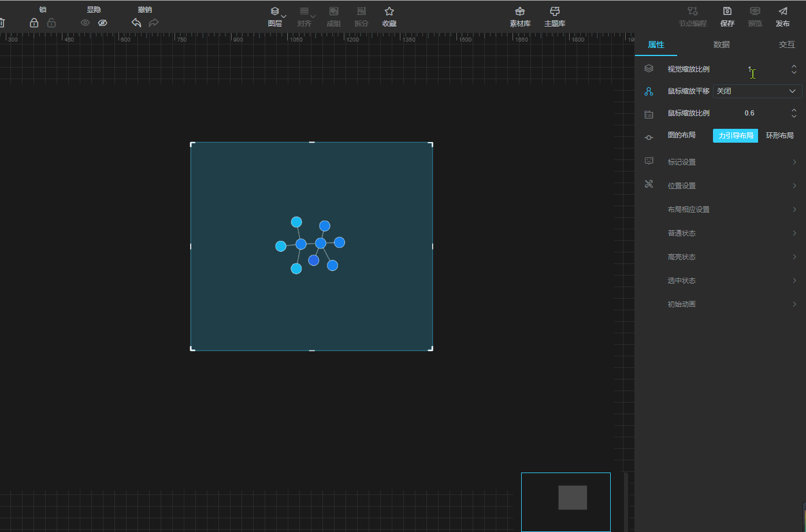Switch to the 属性 tab

click(x=656, y=44)
